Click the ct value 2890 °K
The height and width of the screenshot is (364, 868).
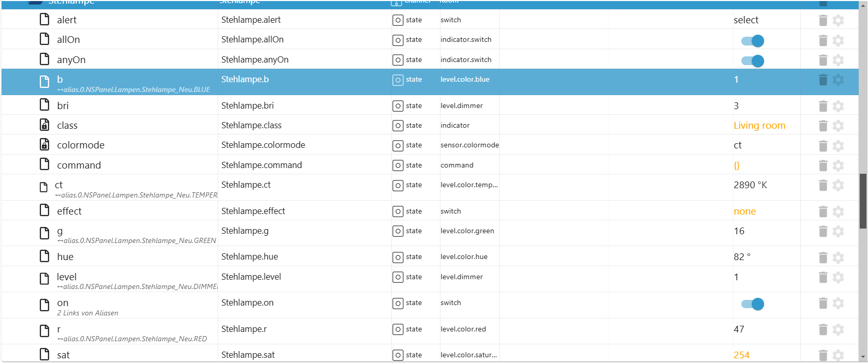pyautogui.click(x=750, y=185)
